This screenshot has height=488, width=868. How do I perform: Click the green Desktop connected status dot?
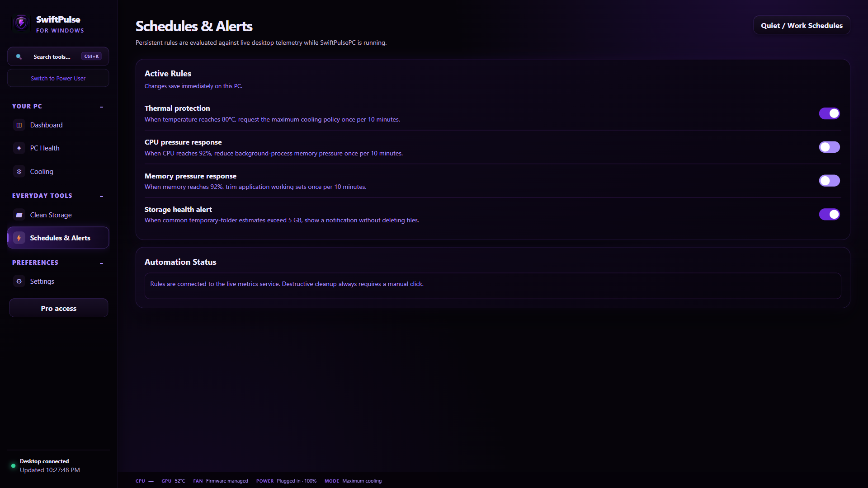pos(13,466)
